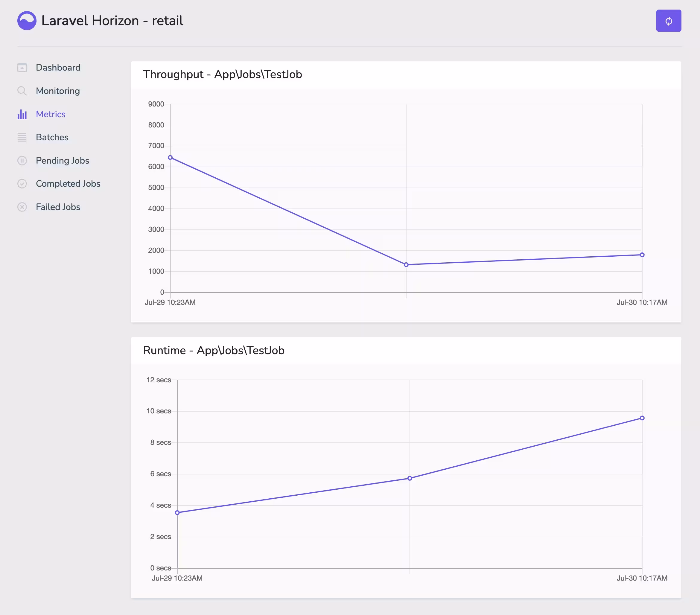Open the Batches page
The image size is (700, 615).
pos(52,137)
